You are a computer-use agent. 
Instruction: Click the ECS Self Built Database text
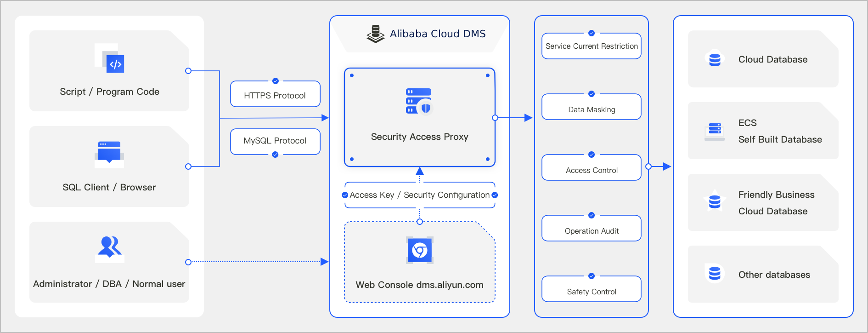[780, 131]
